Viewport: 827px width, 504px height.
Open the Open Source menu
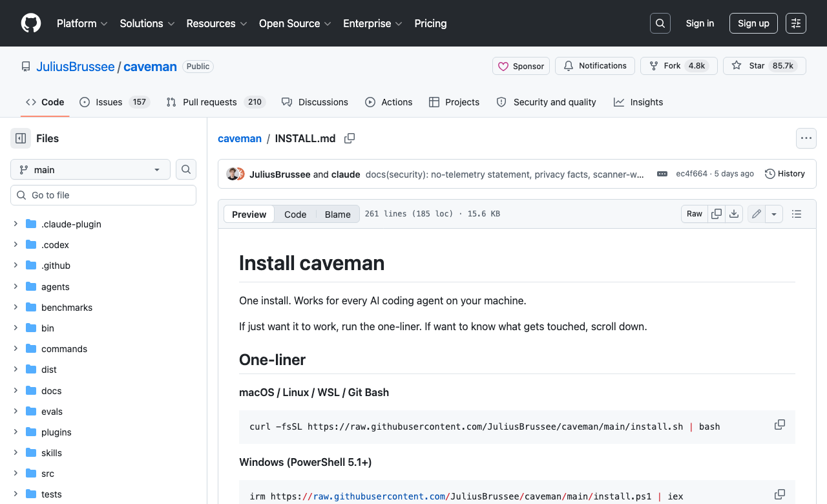point(295,23)
